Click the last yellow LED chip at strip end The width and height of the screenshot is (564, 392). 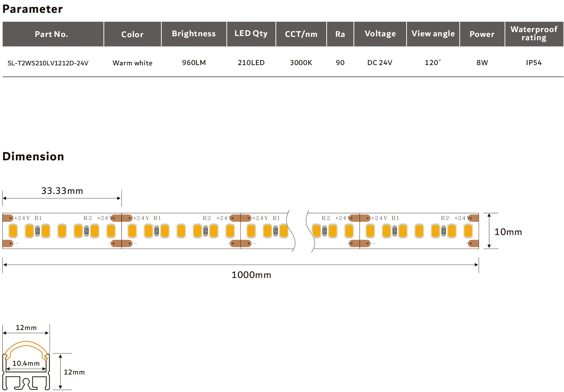tap(468, 231)
